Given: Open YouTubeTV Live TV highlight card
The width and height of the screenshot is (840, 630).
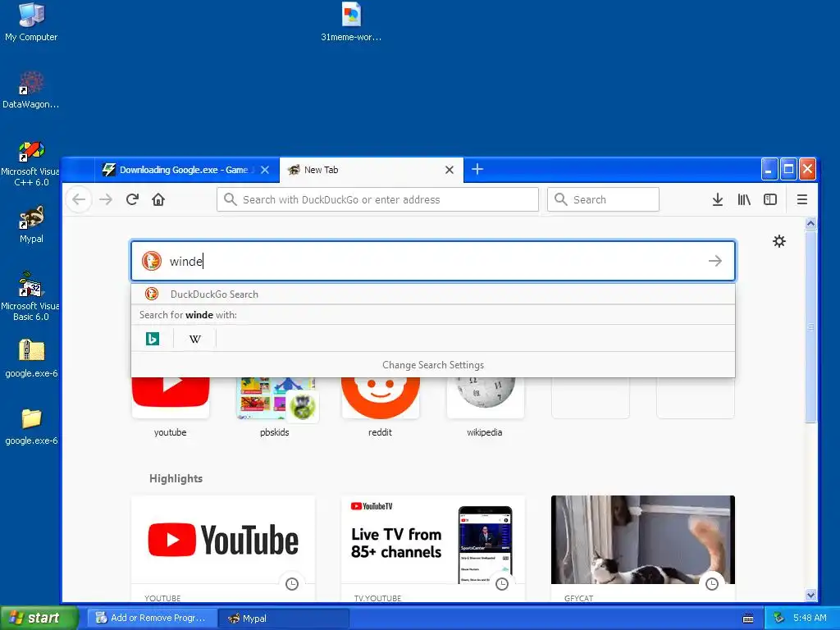Looking at the screenshot, I should 433,549.
